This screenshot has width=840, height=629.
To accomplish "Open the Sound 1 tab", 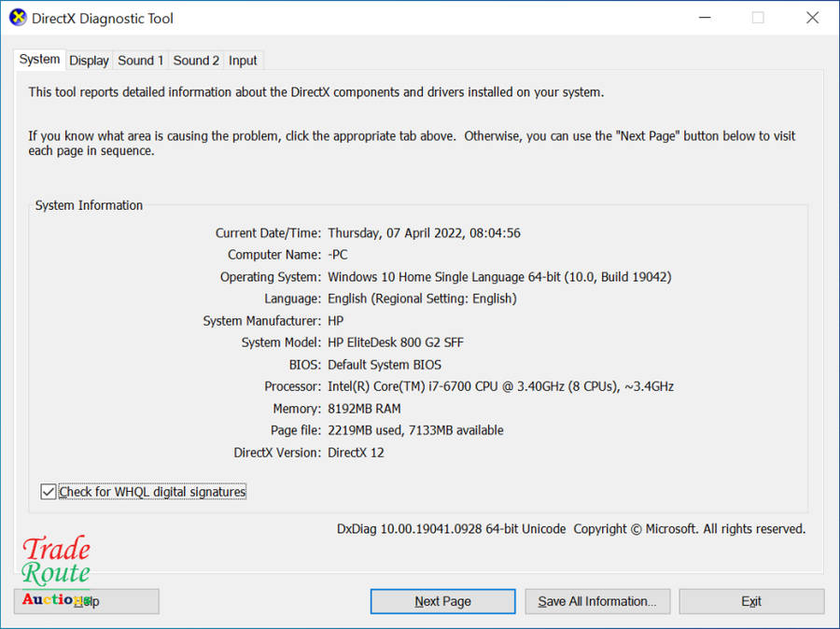I will pyautogui.click(x=140, y=61).
